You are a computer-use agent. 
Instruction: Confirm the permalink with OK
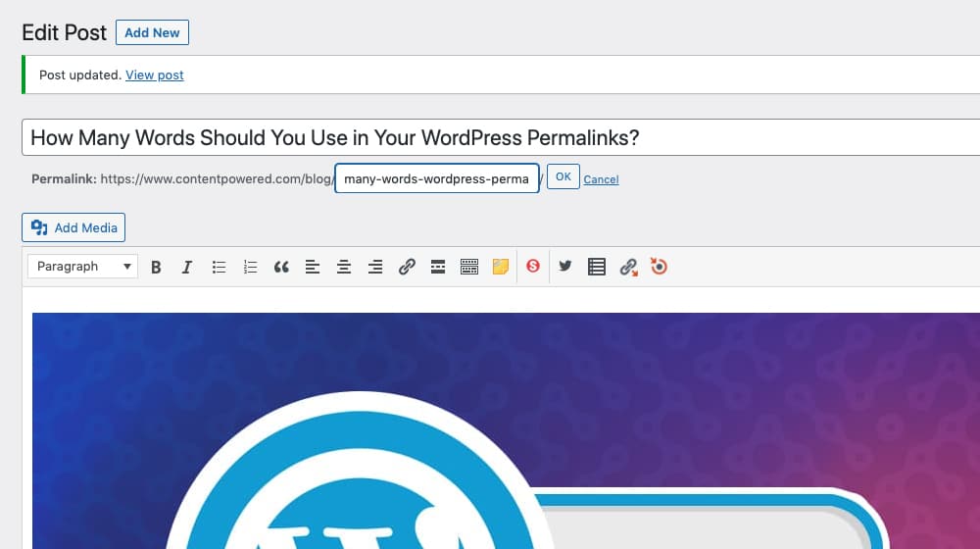point(563,177)
